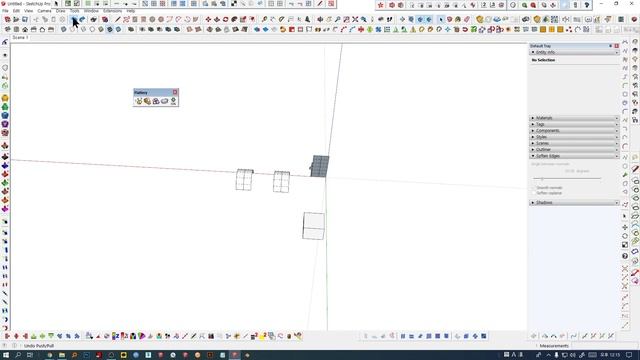The height and width of the screenshot is (360, 640).
Task: Click the Cut scissors icon
Action: pos(36,19)
